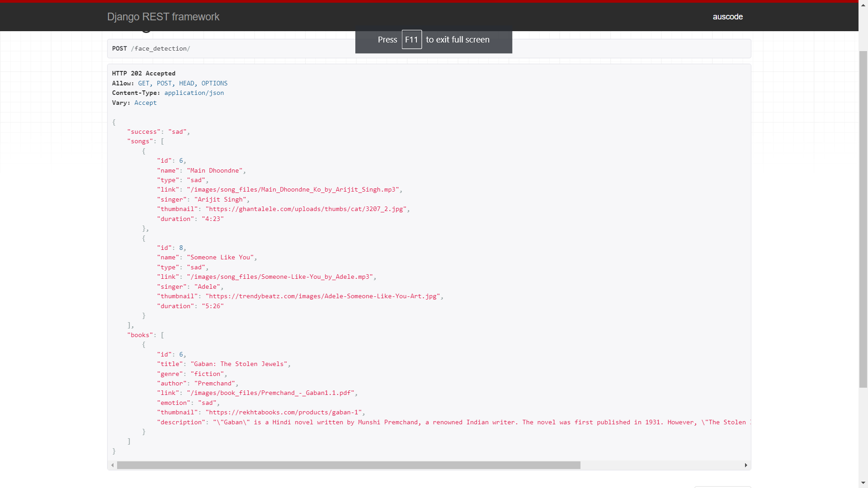
Task: Click the vertical scrollbar down arrow
Action: click(x=863, y=483)
